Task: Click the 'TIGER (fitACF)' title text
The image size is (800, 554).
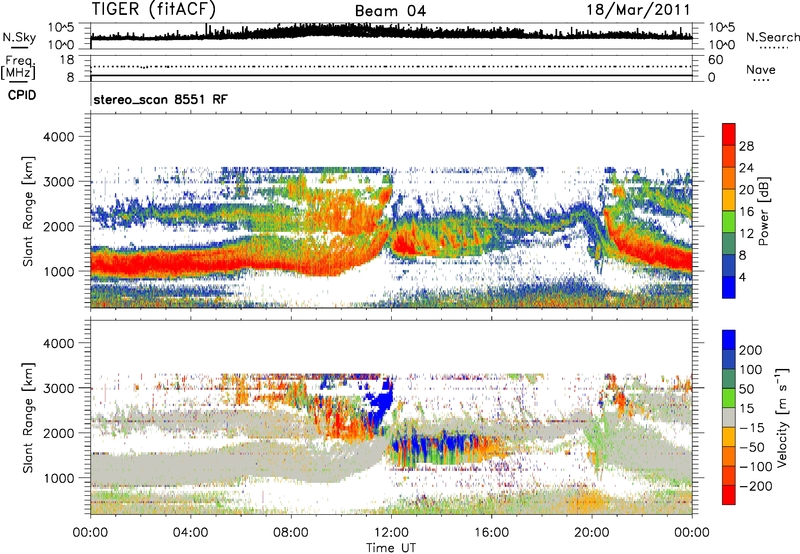Action: point(154,9)
